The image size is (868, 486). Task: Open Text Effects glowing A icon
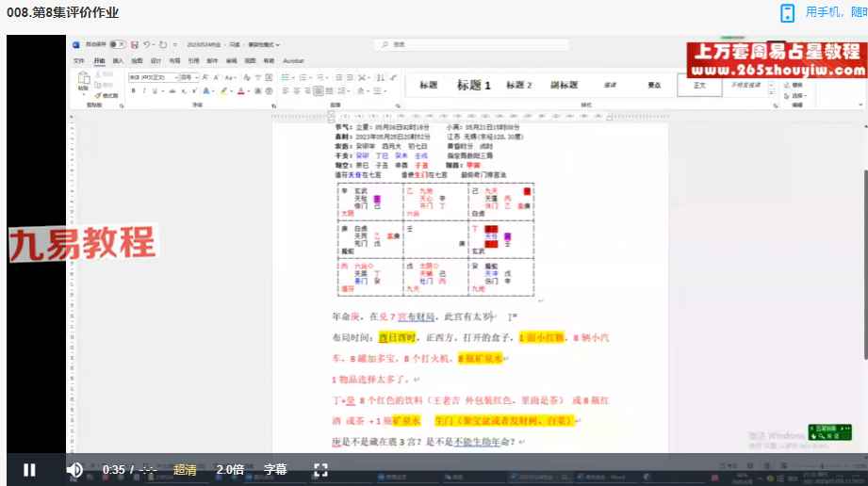(206, 90)
